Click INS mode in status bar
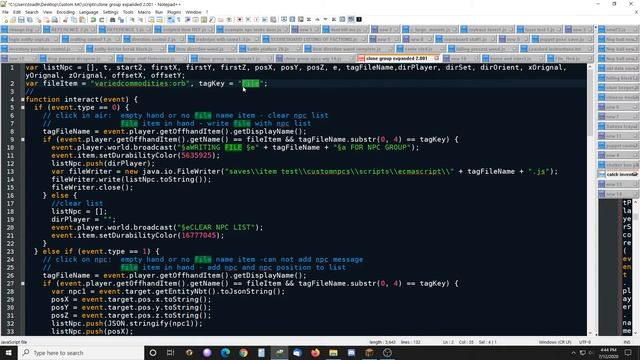Image resolution: width=640 pixels, height=360 pixels. click(x=627, y=342)
